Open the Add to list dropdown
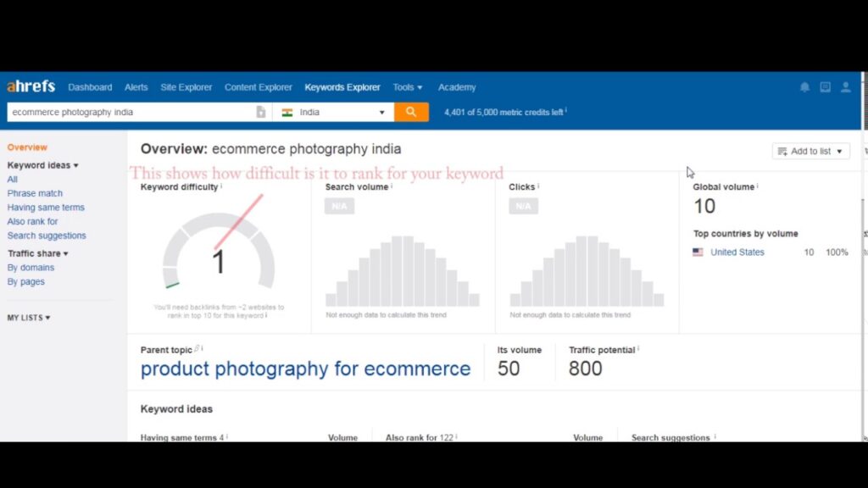 (x=811, y=151)
